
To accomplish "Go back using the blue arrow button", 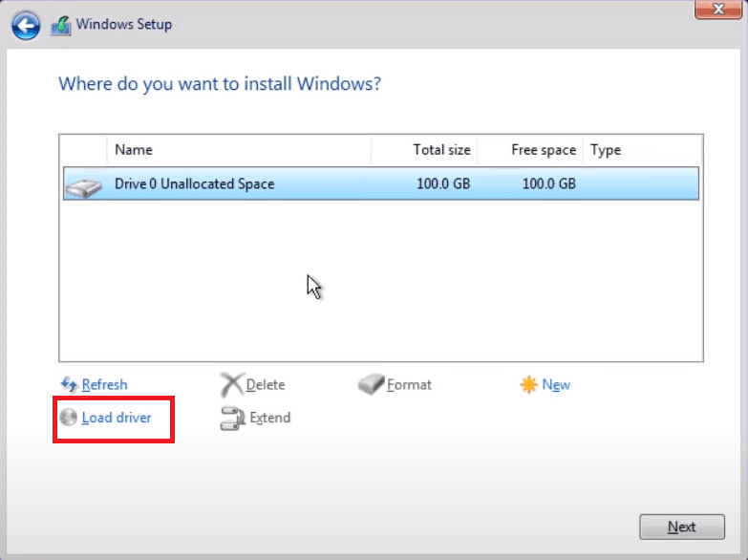I will tap(26, 25).
